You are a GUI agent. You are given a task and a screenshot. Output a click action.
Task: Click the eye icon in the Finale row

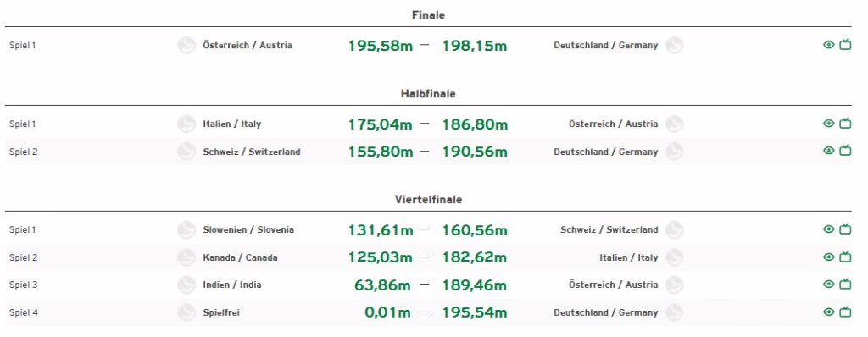(x=829, y=45)
